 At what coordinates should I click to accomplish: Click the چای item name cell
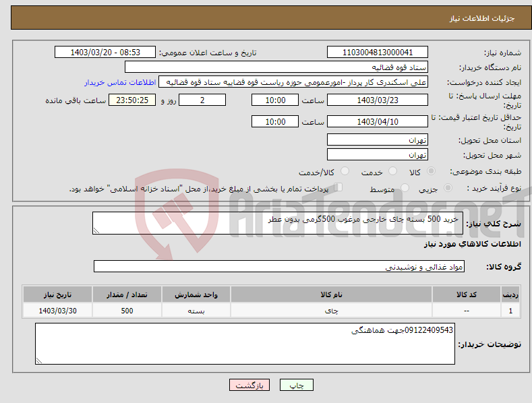coord(331,311)
